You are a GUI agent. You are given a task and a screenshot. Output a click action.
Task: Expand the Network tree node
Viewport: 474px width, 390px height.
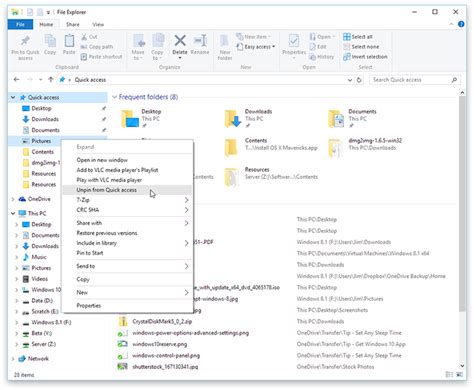point(13,359)
